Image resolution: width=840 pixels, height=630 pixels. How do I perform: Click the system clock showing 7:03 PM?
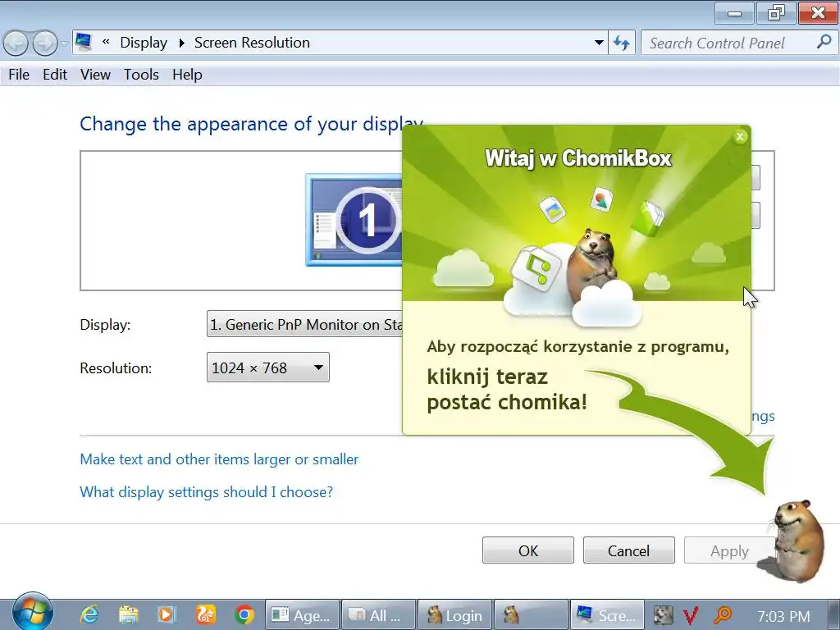pos(783,616)
